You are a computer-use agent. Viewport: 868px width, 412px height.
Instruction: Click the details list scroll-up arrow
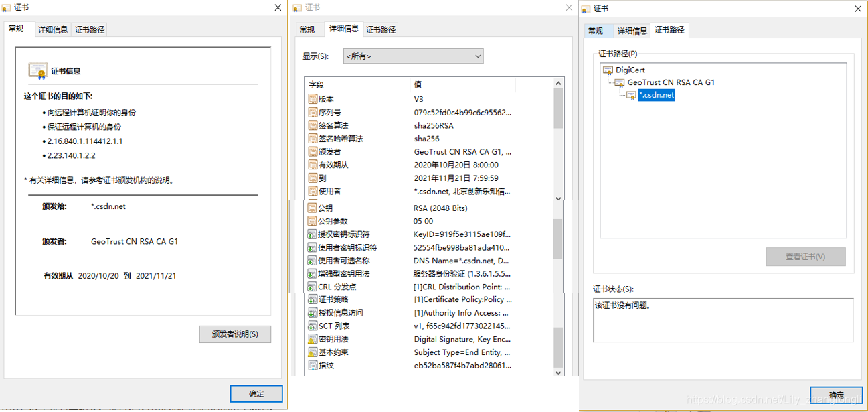[559, 83]
